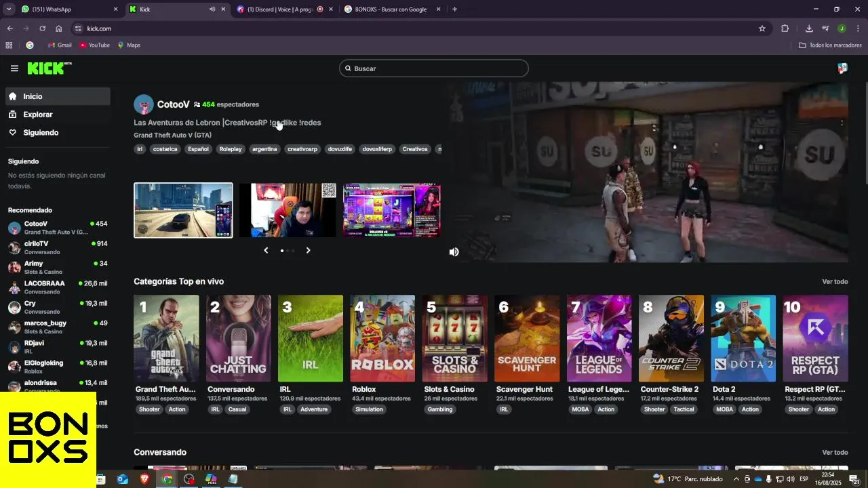This screenshot has height=488, width=868.
Task: Show hidden system tray icons chevron
Action: click(736, 479)
